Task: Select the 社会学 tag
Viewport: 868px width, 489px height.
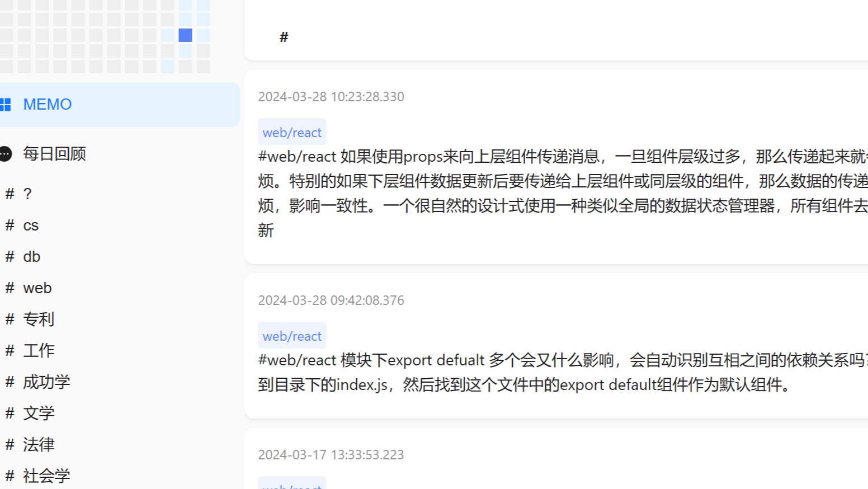Action: pyautogui.click(x=46, y=476)
